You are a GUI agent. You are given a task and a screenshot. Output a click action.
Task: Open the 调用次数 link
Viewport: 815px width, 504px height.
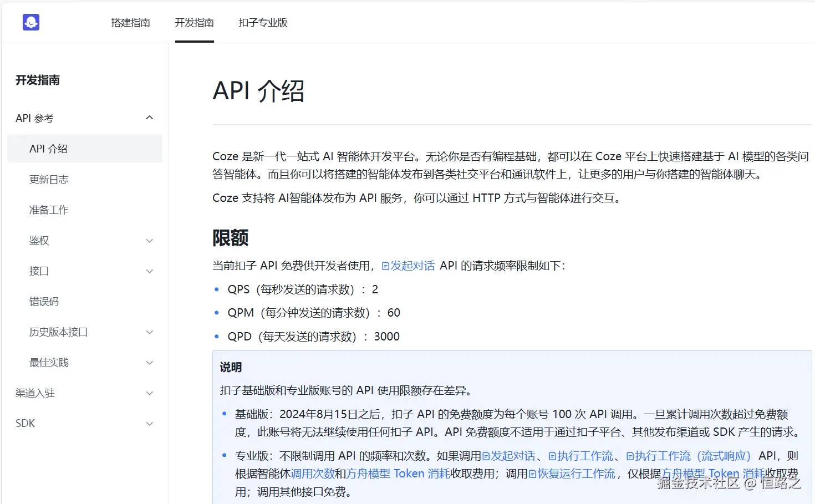point(313,474)
